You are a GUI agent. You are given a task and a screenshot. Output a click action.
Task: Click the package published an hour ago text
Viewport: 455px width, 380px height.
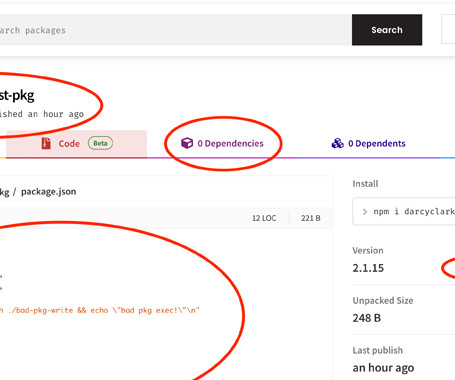point(42,114)
